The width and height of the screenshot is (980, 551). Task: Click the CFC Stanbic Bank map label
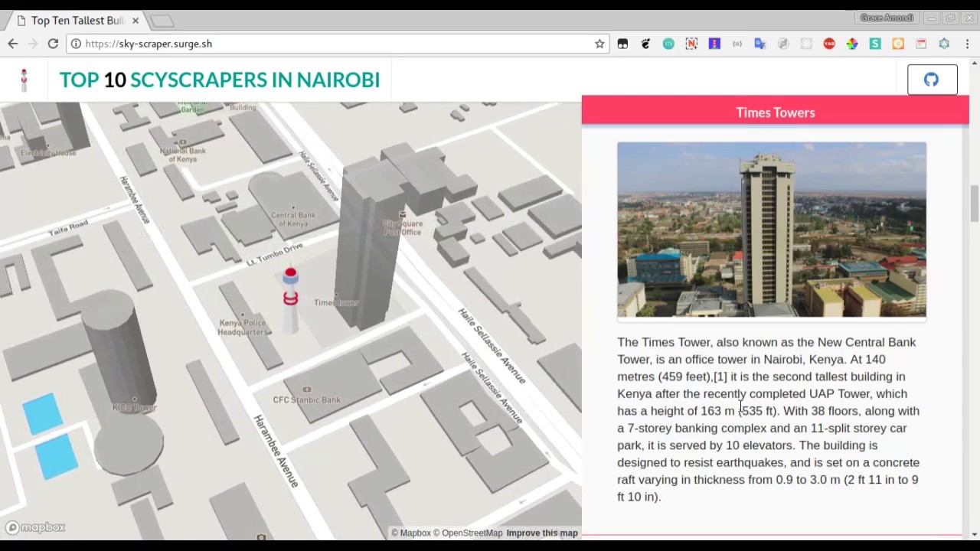(x=307, y=399)
